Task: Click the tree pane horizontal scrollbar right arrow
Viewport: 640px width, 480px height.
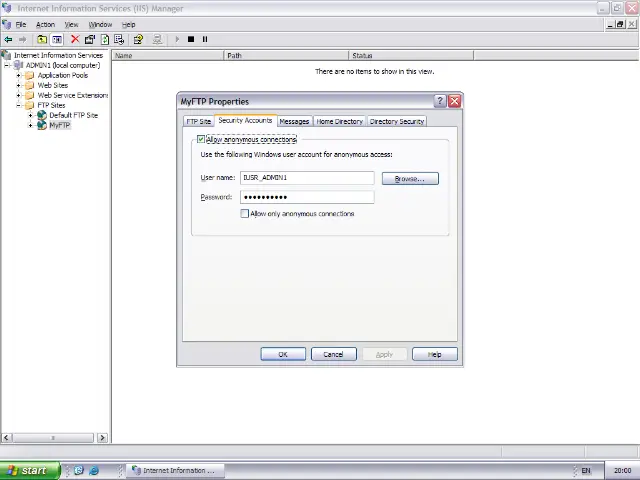Action: click(102, 438)
